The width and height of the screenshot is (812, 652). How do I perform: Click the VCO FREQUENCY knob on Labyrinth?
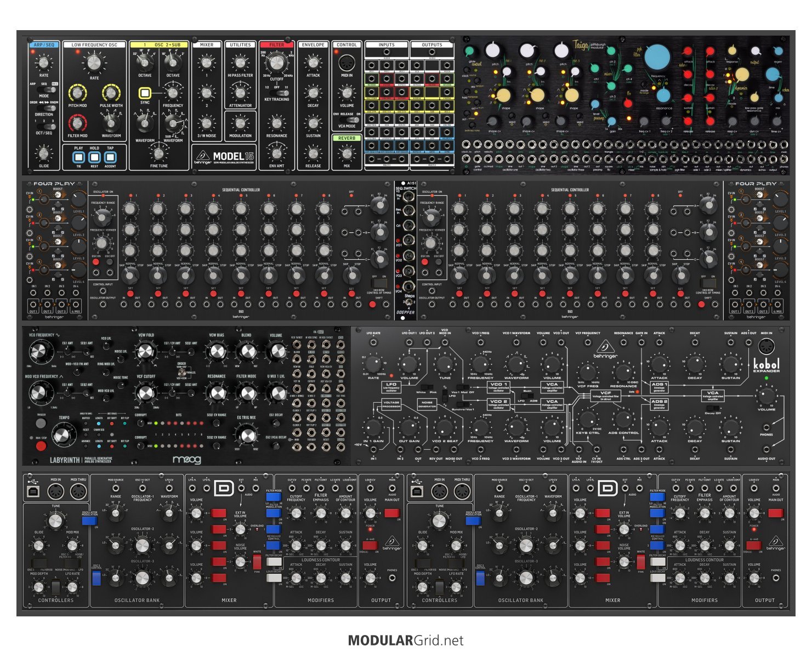tap(40, 351)
